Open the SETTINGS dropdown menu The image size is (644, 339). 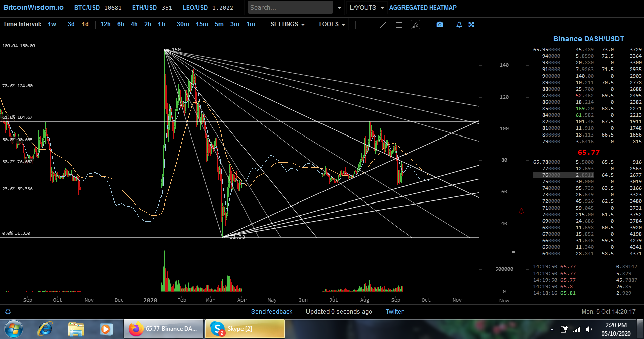point(288,24)
